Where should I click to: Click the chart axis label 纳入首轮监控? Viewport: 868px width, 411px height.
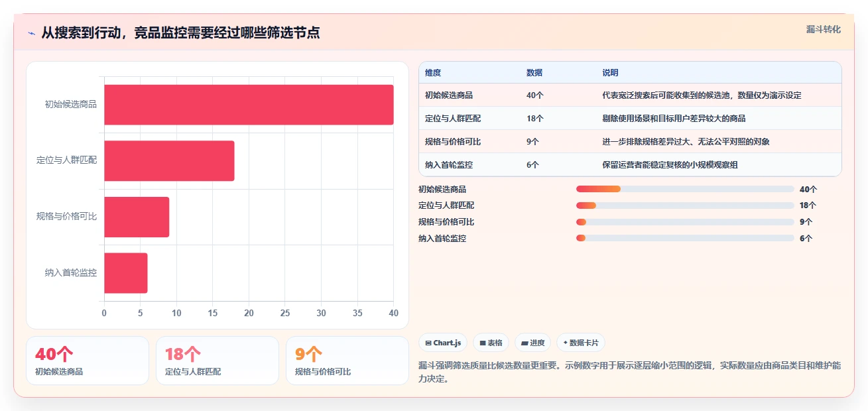(71, 272)
